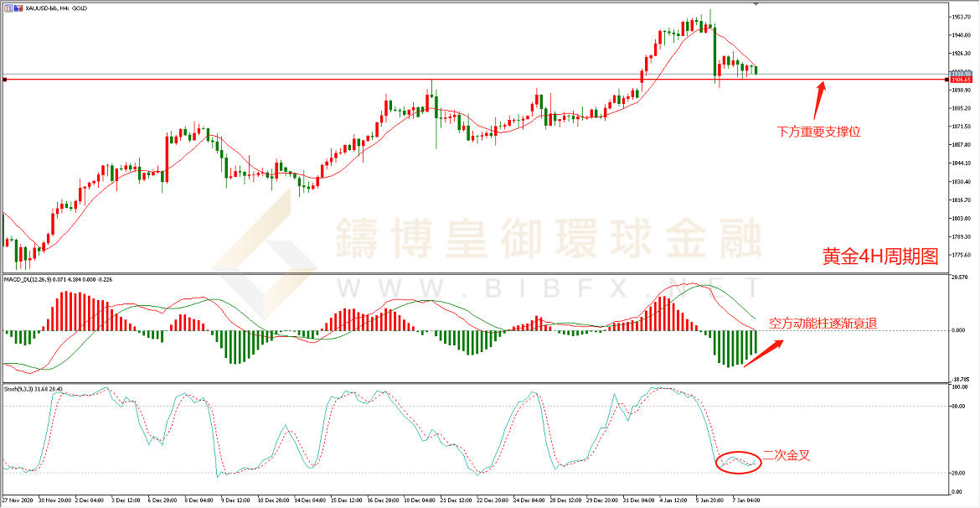The height and width of the screenshot is (508, 980).
Task: Click the 80.00 level on the Stochastic scale
Action: click(960, 406)
